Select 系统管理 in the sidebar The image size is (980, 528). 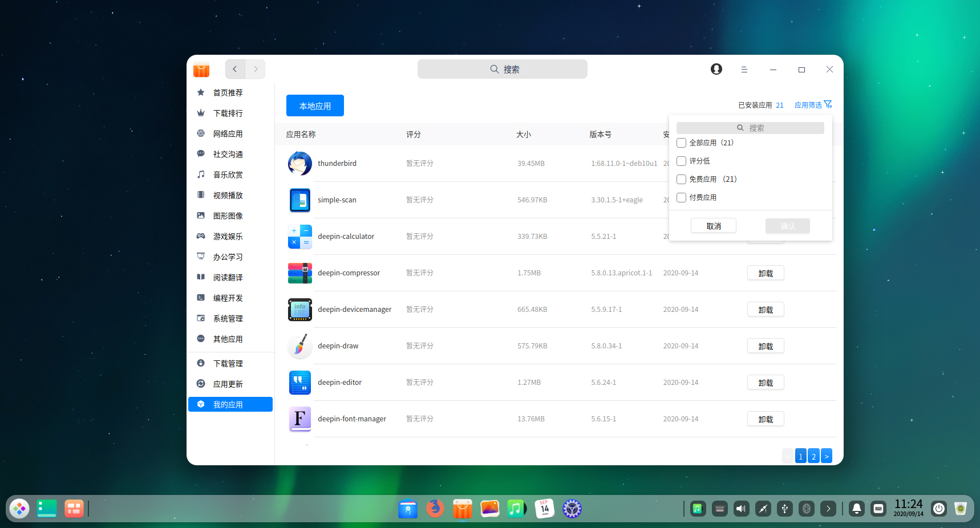(230, 318)
